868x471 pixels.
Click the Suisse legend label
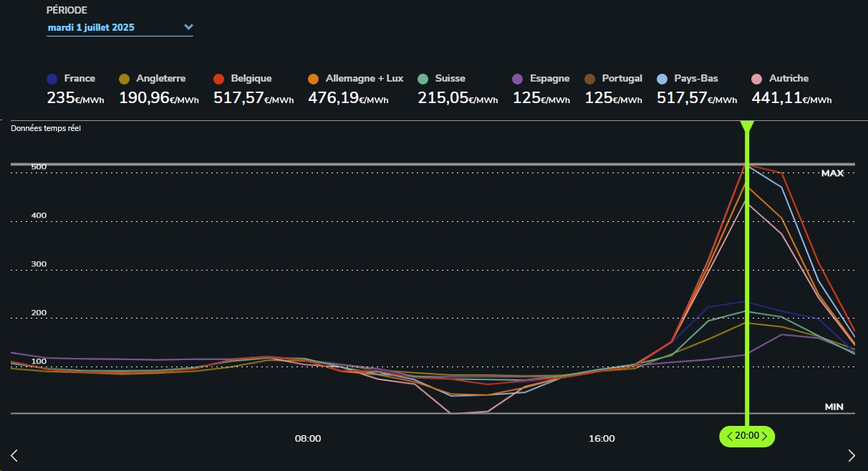[x=450, y=79]
